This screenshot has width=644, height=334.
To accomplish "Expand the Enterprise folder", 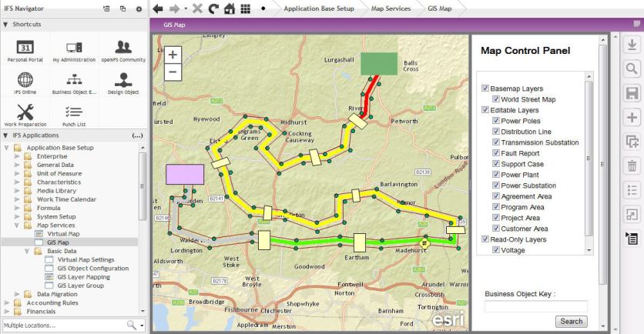I will point(17,156).
